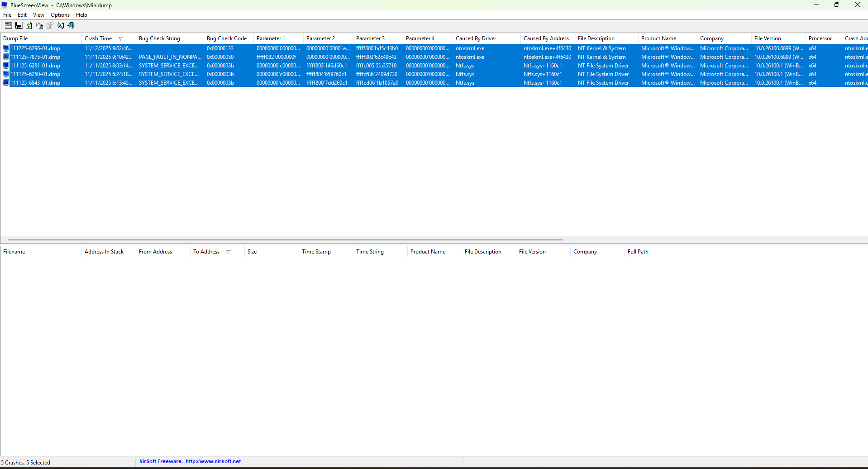Open Find with the magnifier toolbar icon
The image size is (868, 469).
(61, 26)
